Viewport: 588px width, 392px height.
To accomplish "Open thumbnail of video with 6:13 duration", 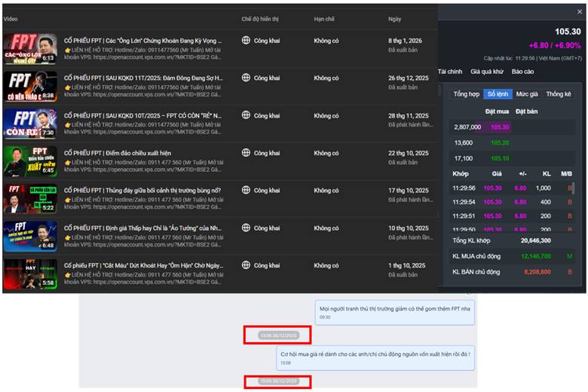I will tap(30, 49).
